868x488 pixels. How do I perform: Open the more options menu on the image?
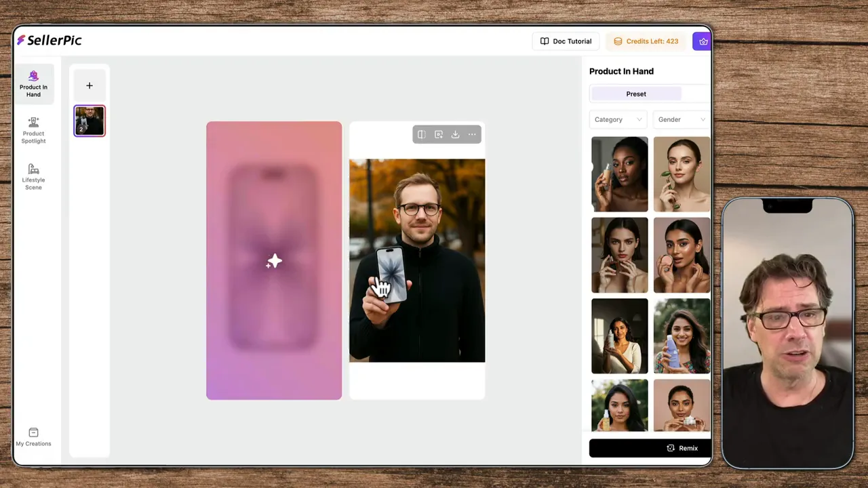[x=472, y=134]
